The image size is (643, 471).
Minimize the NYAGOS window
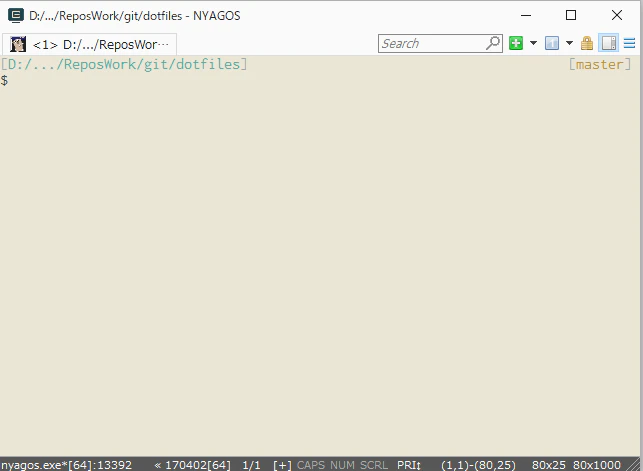(x=526, y=16)
